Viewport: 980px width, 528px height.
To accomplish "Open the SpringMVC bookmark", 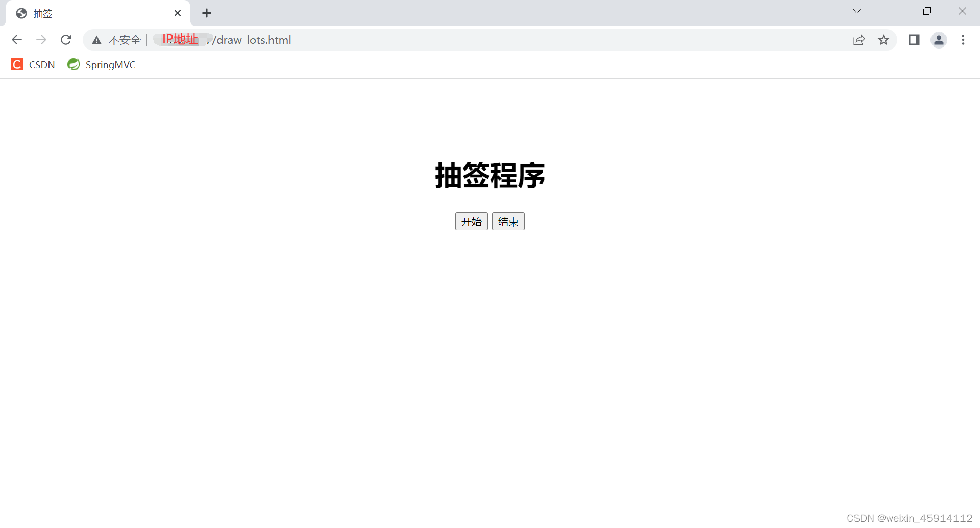I will pos(102,65).
